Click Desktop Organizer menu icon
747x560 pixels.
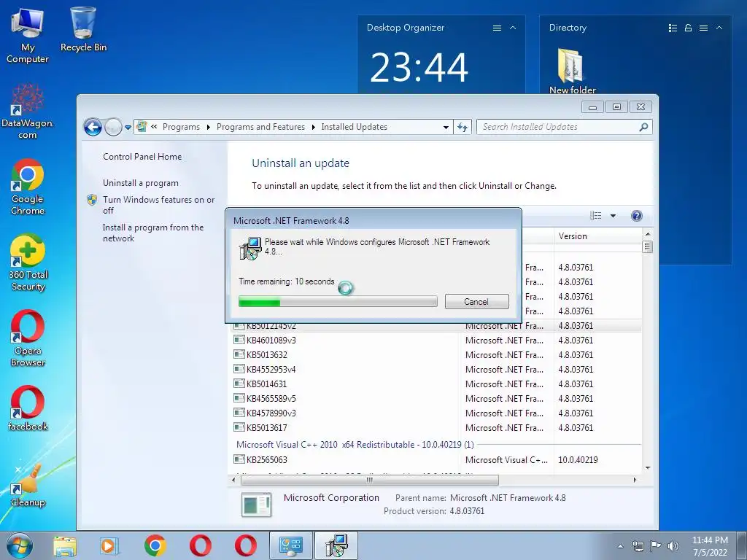coord(497,28)
